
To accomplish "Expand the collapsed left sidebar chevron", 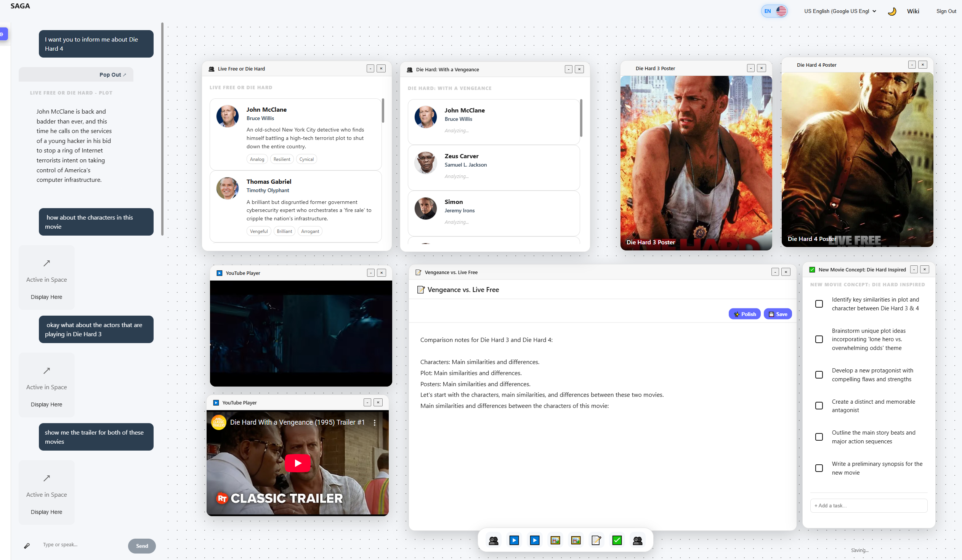I will 3,34.
